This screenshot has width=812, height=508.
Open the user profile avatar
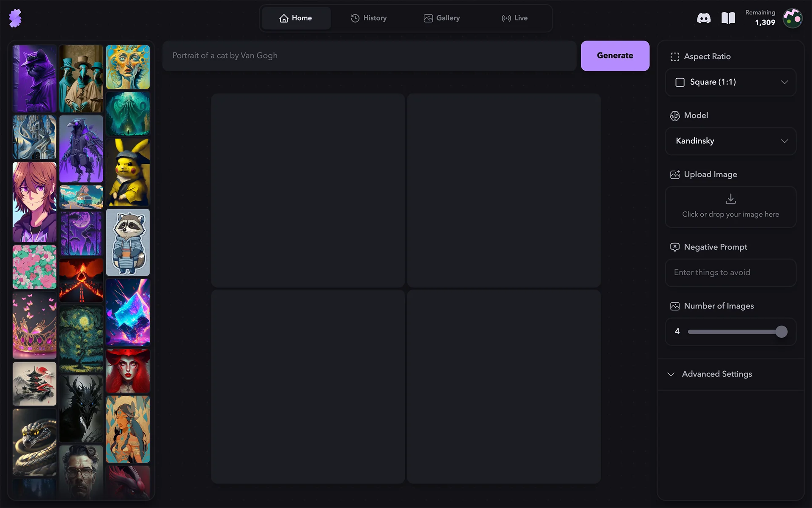pyautogui.click(x=792, y=18)
